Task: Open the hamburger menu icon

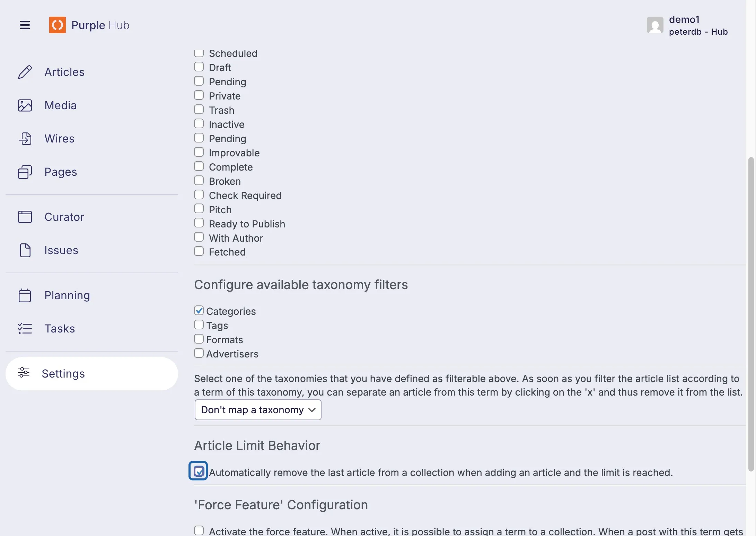Action: tap(25, 25)
